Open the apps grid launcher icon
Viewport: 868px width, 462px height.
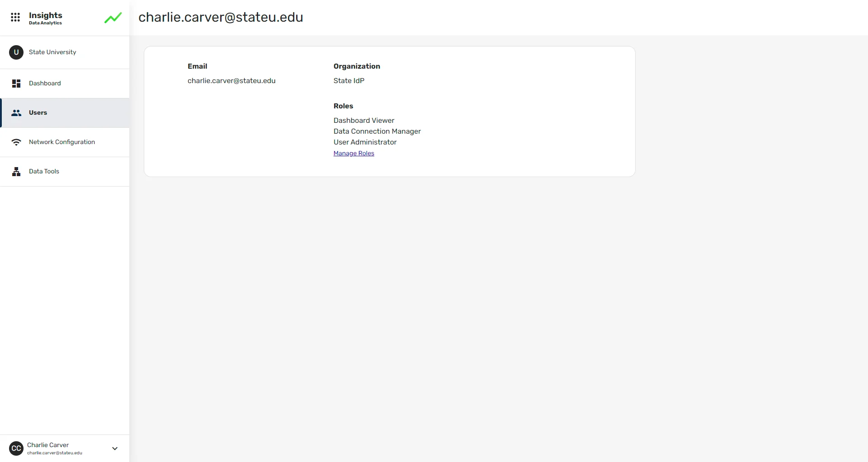[15, 17]
